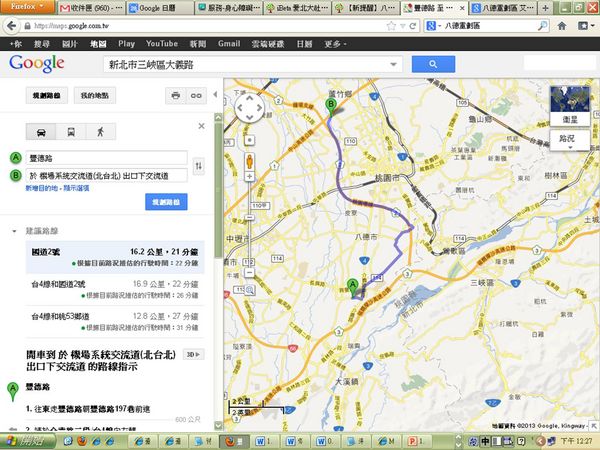Click the print icon
600x450 pixels.
pyautogui.click(x=174, y=95)
